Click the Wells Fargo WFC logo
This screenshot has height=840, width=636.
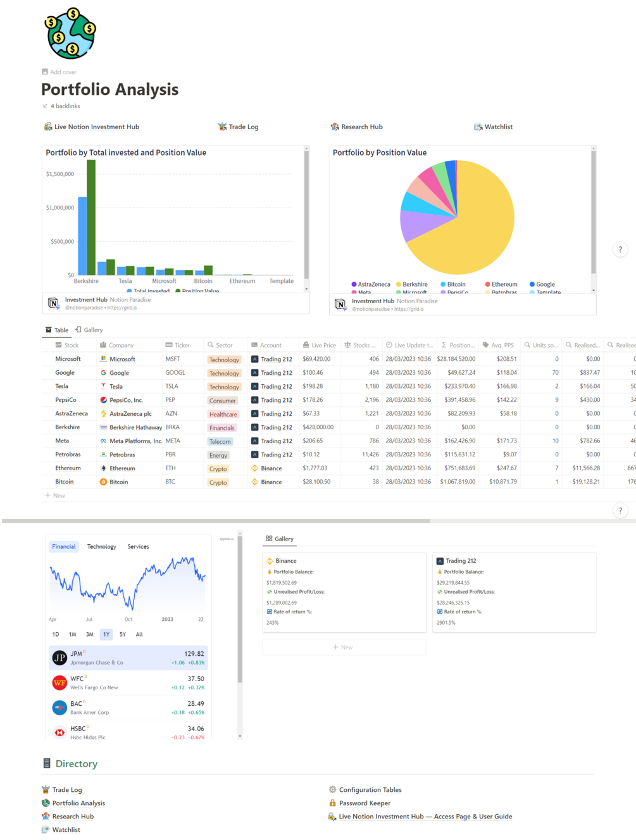pos(59,682)
